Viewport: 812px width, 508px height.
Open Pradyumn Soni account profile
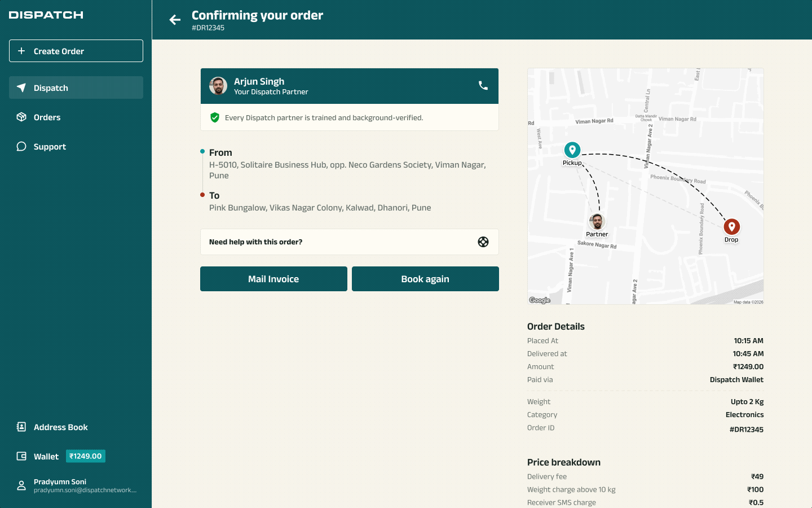[76, 485]
